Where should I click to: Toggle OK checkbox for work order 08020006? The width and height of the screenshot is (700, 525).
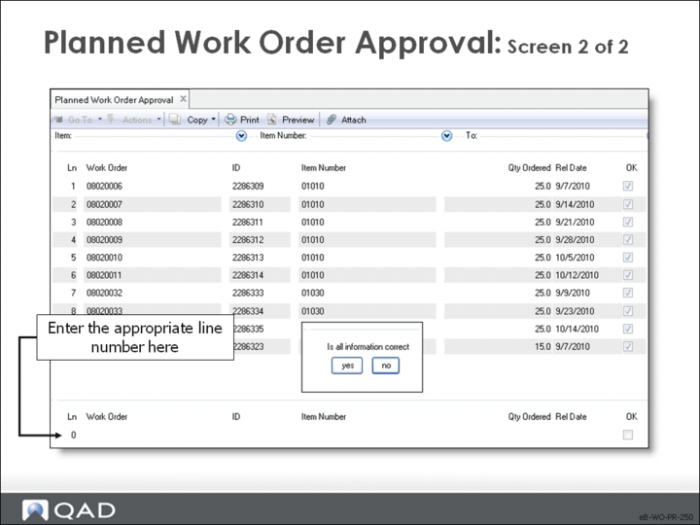pos(628,186)
